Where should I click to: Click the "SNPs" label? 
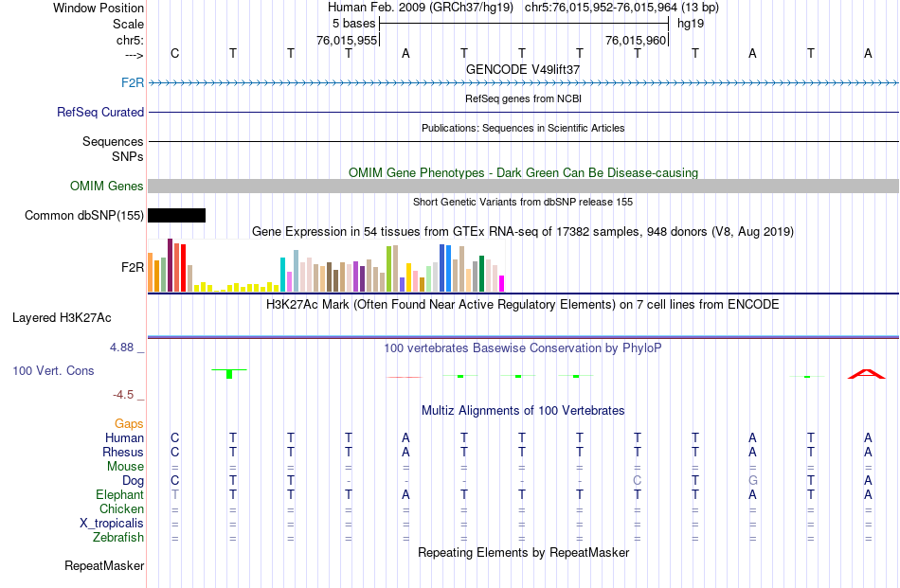click(128, 156)
